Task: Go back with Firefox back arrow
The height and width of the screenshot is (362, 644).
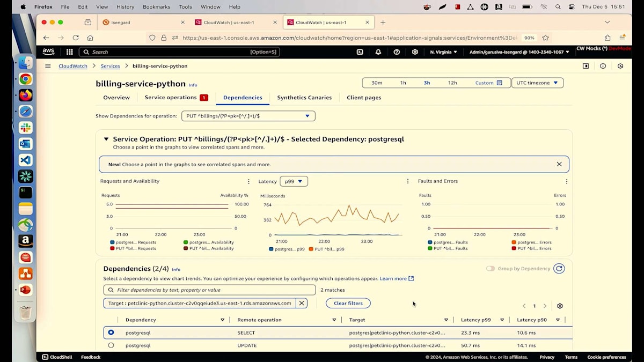Action: (x=46, y=38)
